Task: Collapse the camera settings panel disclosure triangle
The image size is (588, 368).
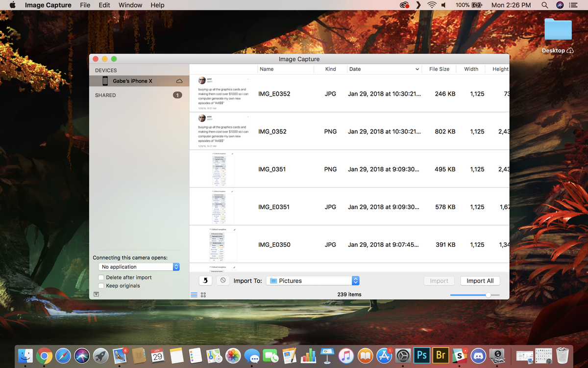Action: (x=96, y=294)
